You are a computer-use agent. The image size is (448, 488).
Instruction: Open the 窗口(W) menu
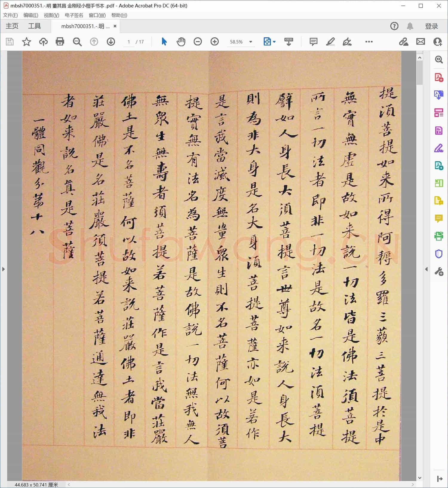(x=97, y=15)
